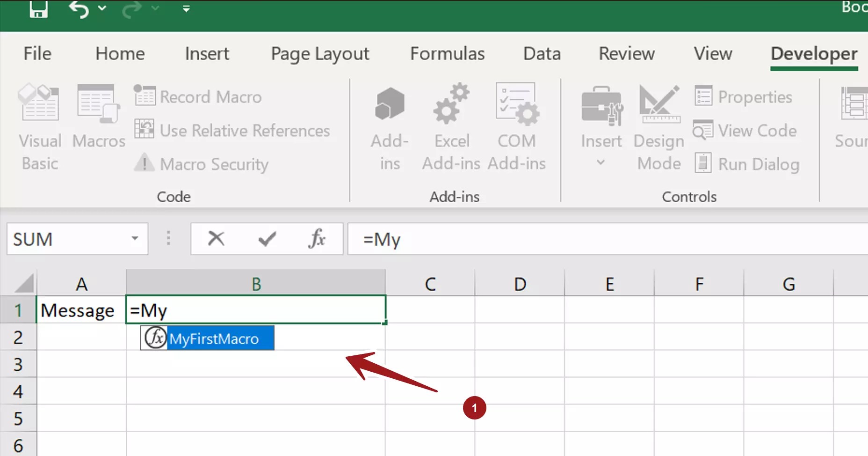Expand the Insert controls dropdown
The width and height of the screenshot is (868, 456).
[x=601, y=162]
